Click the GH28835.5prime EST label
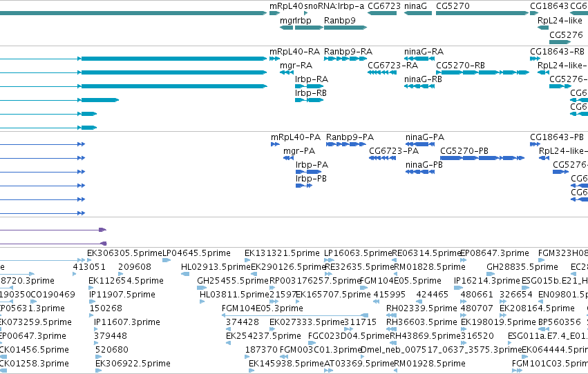The height and width of the screenshot is (374, 588). [x=522, y=267]
